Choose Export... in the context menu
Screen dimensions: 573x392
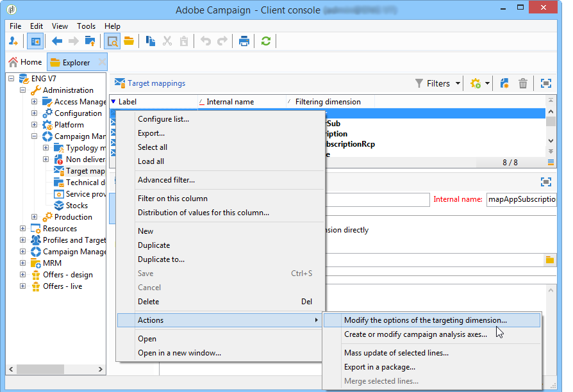pyautogui.click(x=151, y=133)
